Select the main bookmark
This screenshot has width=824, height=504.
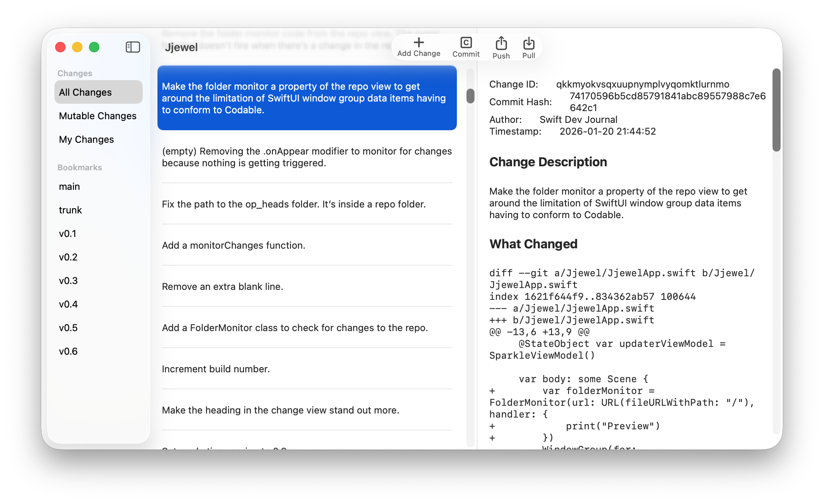point(70,187)
